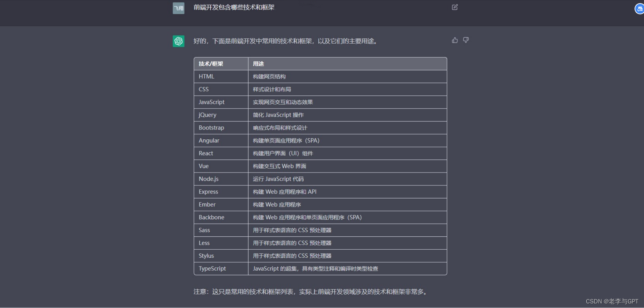The width and height of the screenshot is (644, 308).
Task: Click the Stylus table cell
Action: coord(221,256)
